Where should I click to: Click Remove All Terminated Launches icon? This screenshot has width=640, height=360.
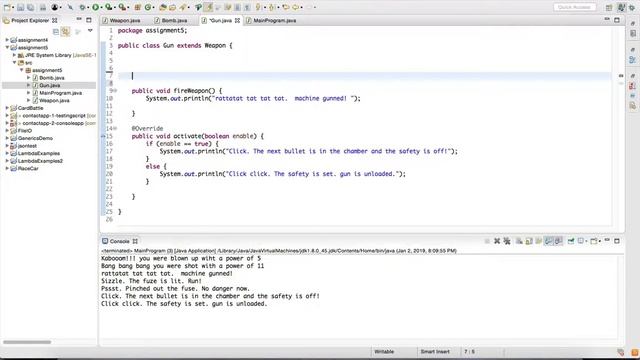507,241
